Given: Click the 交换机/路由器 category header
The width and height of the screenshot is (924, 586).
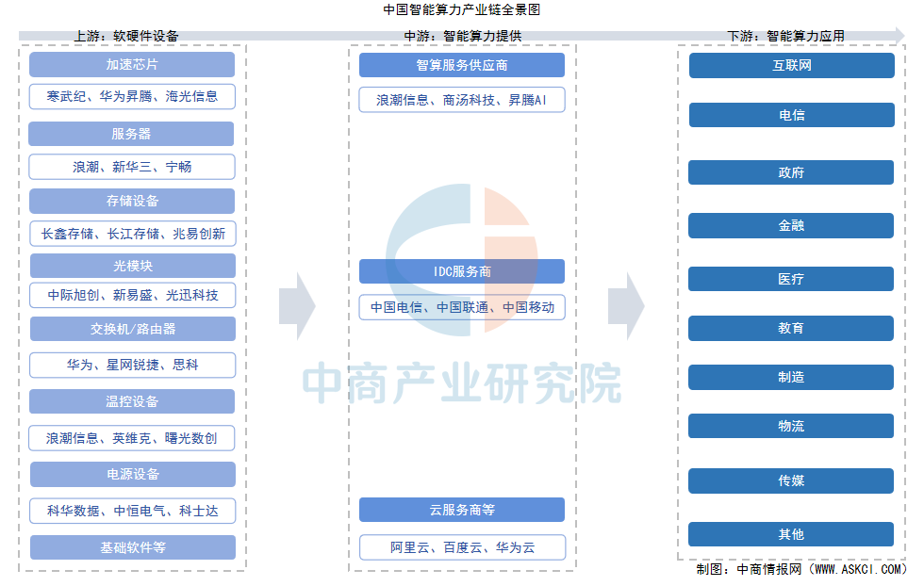Looking at the screenshot, I should [133, 329].
